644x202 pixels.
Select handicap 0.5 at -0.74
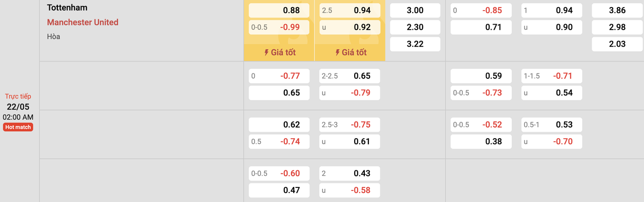point(279,142)
